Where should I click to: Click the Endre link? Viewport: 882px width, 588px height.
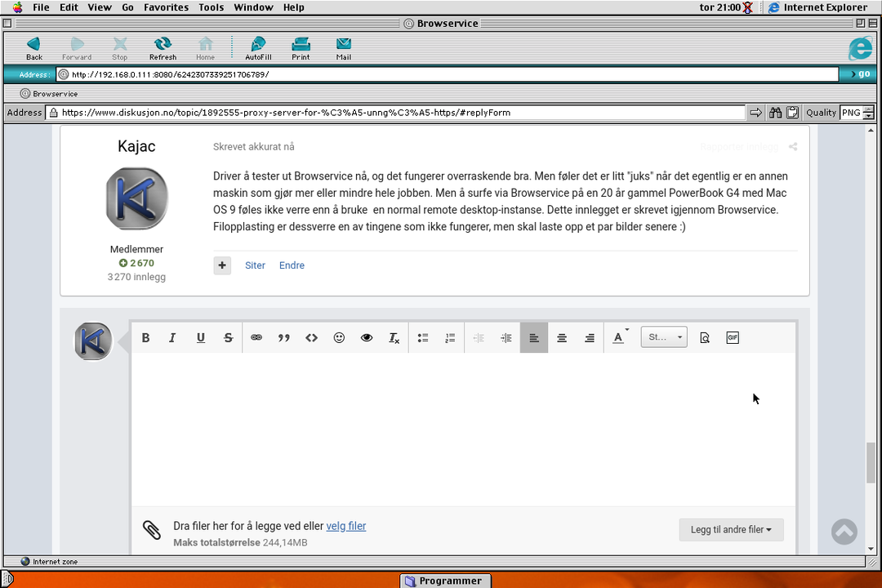(x=292, y=265)
